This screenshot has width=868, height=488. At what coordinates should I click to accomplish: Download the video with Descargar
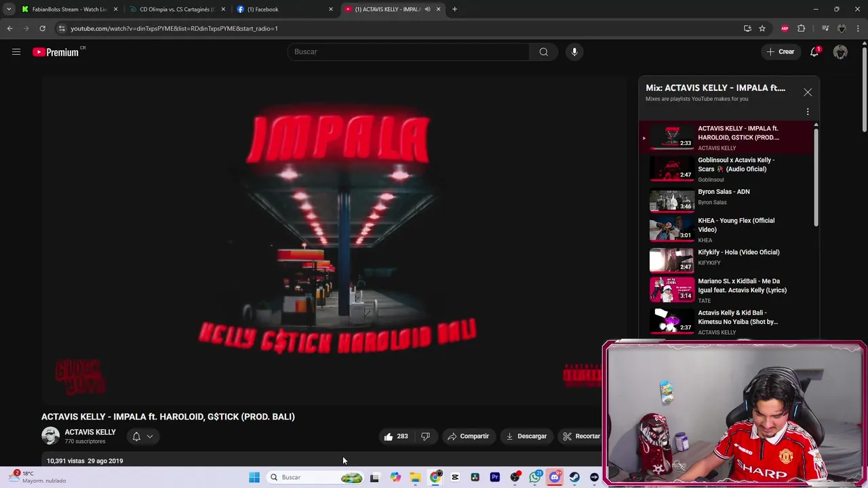(526, 436)
